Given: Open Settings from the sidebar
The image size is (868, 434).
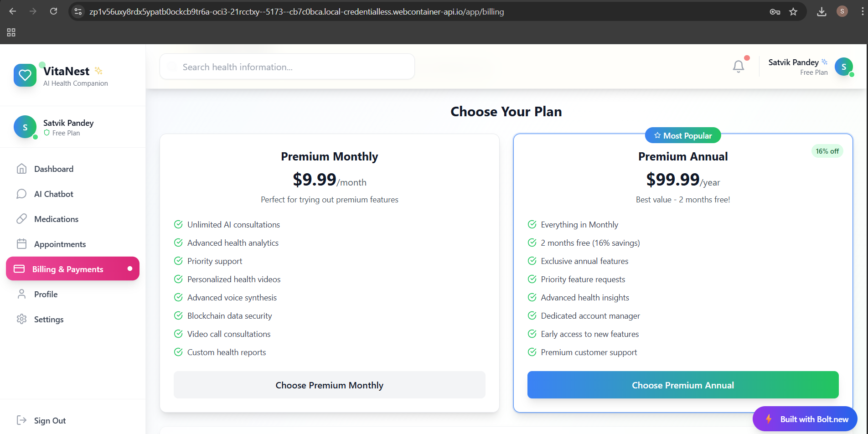Looking at the screenshot, I should click(x=73, y=319).
